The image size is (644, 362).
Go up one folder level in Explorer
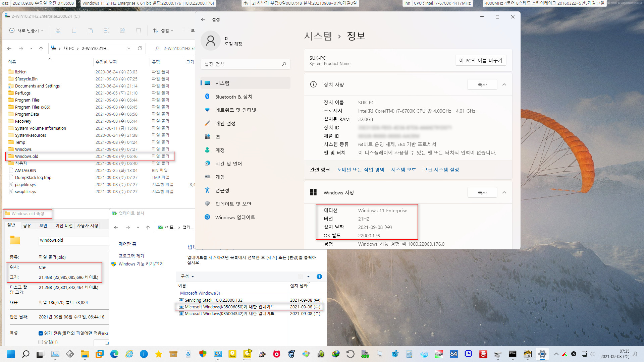click(x=41, y=49)
